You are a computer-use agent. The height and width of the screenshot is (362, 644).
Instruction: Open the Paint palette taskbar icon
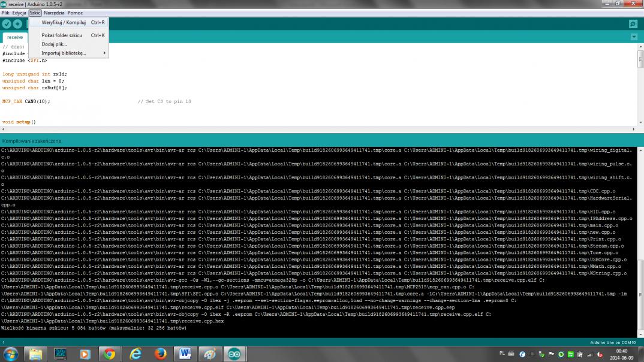tap(210, 354)
